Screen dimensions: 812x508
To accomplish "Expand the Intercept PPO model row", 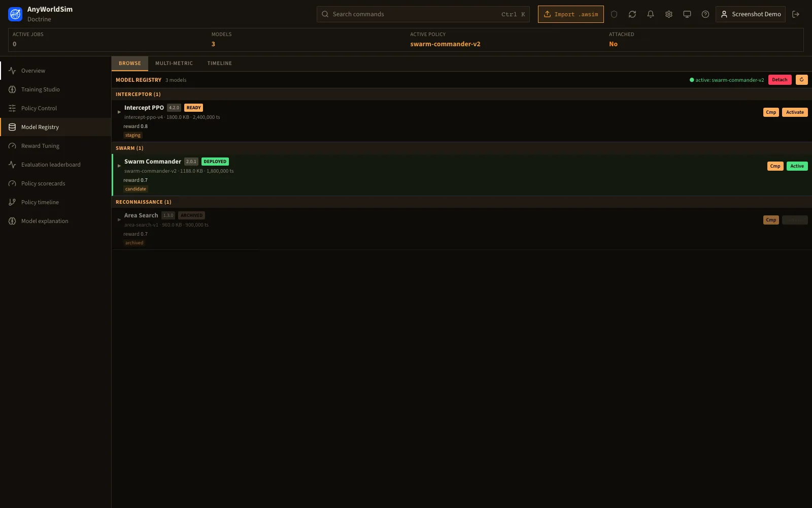I will point(119,112).
